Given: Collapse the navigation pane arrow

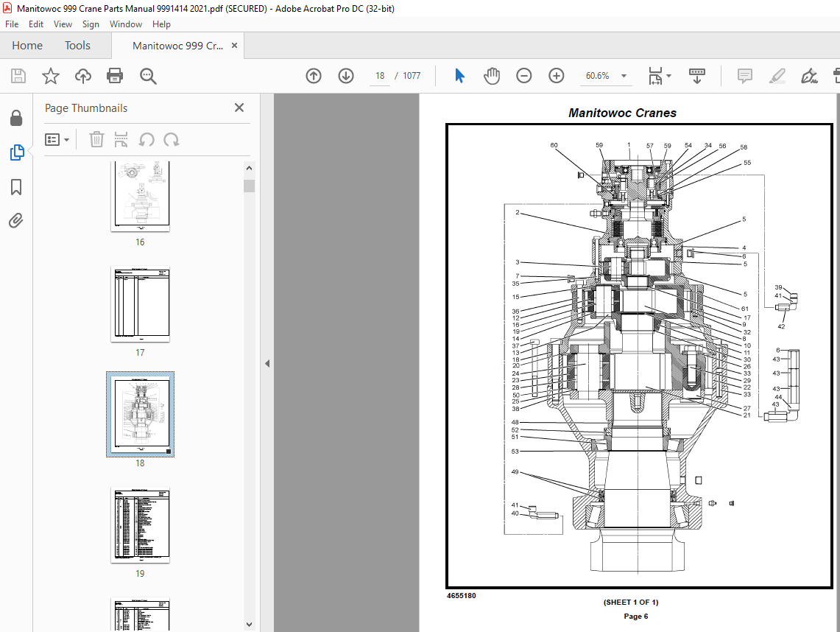Looking at the screenshot, I should tap(267, 363).
